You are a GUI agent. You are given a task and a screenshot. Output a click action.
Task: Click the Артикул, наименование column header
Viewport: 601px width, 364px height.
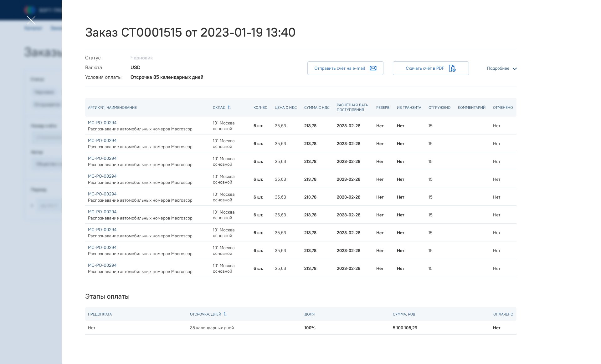click(112, 108)
